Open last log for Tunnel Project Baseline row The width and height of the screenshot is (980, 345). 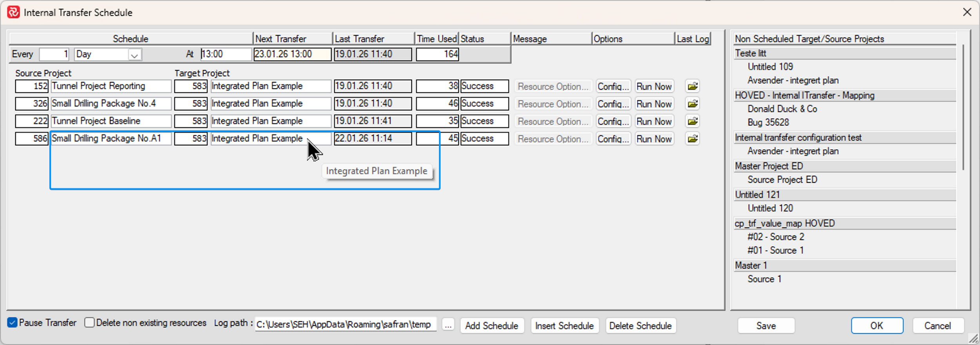click(693, 121)
